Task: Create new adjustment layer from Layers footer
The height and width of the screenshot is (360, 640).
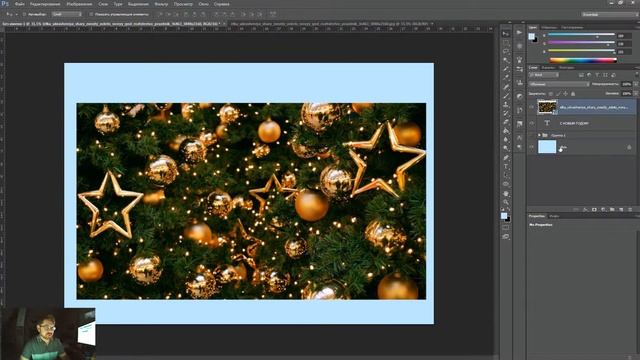Action: 603,209
